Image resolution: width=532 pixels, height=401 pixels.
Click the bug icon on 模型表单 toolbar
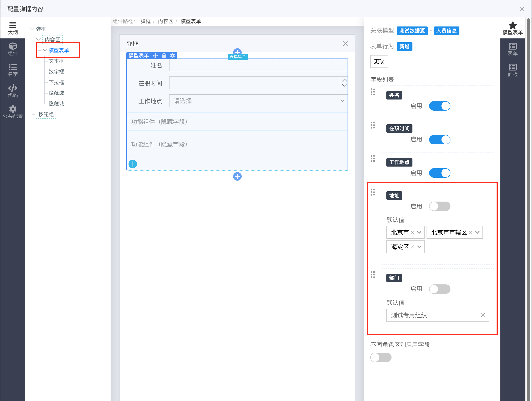point(164,56)
